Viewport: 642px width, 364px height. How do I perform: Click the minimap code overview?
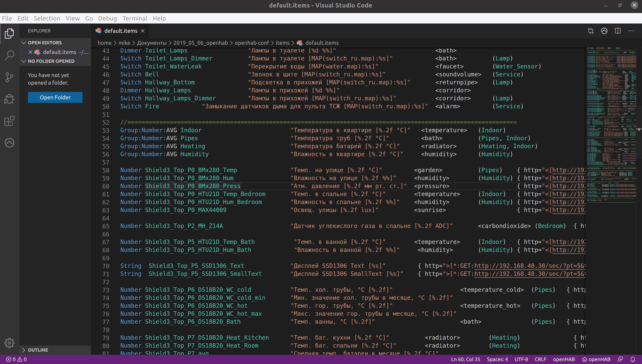611,125
